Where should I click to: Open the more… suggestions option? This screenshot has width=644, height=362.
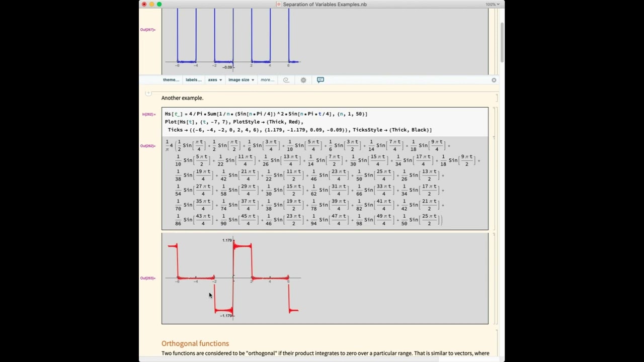point(267,80)
